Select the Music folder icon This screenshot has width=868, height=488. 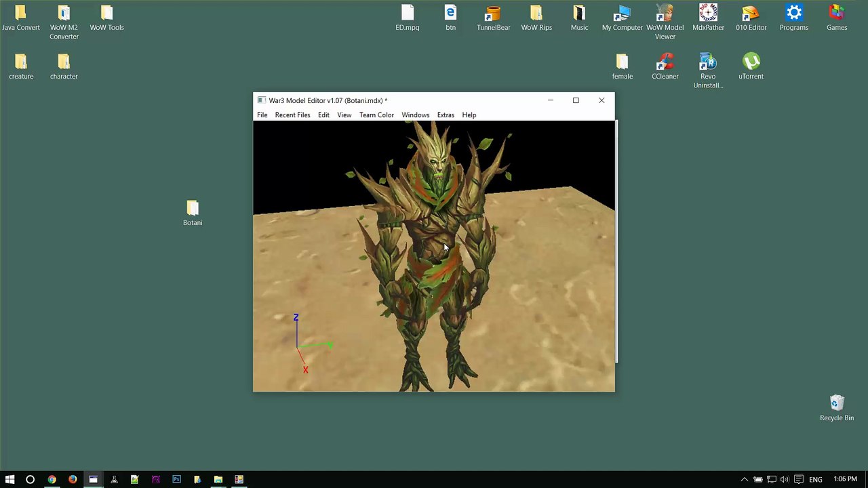pos(579,18)
